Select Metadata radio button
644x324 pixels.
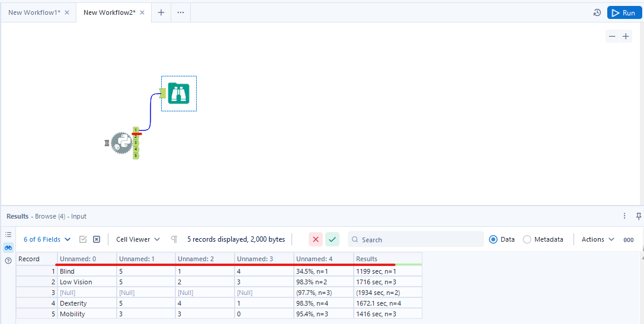tap(527, 239)
